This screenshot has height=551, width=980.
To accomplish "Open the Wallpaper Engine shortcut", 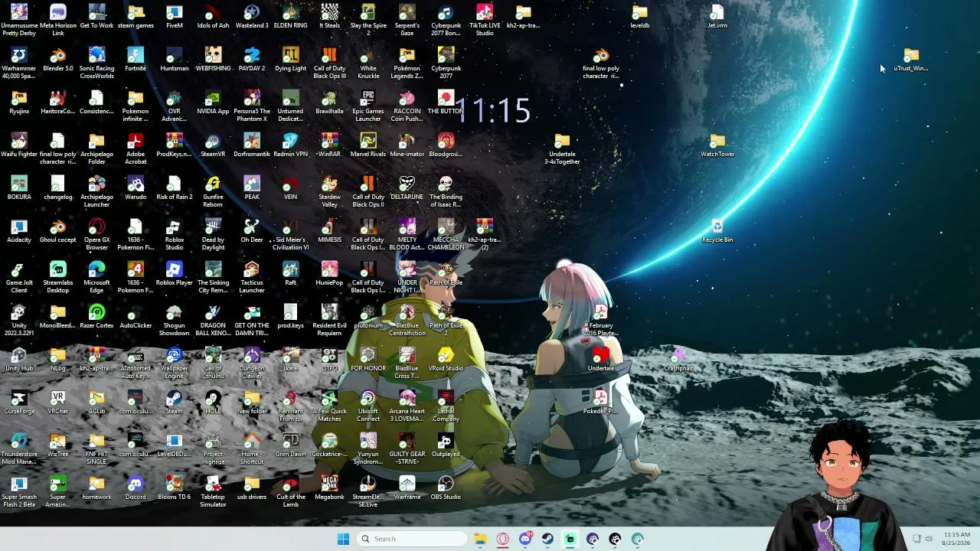I will point(175,363).
